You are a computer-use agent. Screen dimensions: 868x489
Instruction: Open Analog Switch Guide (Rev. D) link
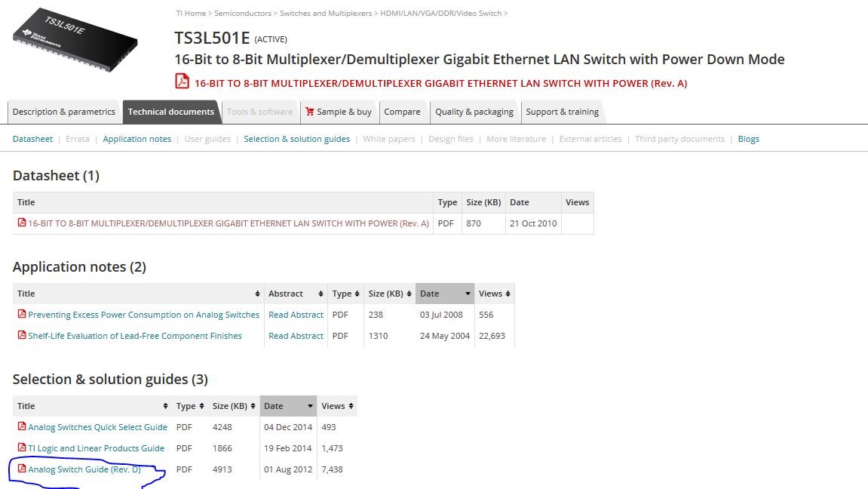pyautogui.click(x=84, y=469)
